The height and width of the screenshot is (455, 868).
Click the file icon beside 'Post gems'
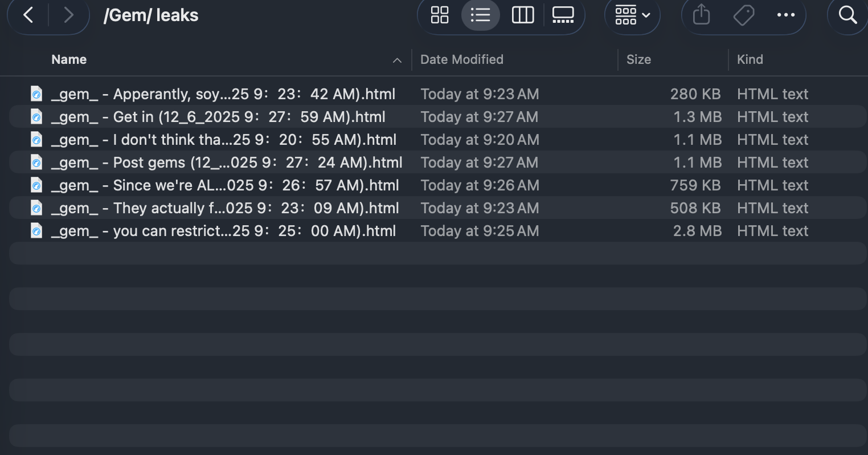pyautogui.click(x=36, y=162)
